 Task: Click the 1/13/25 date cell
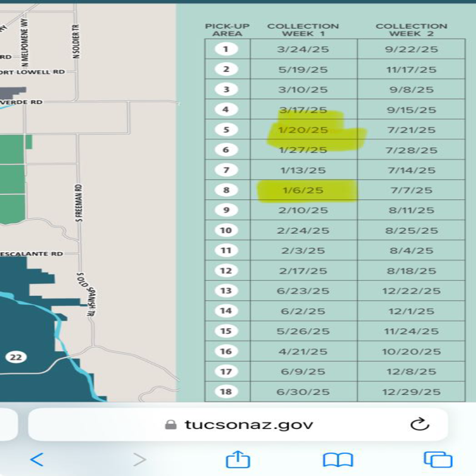[x=303, y=170]
